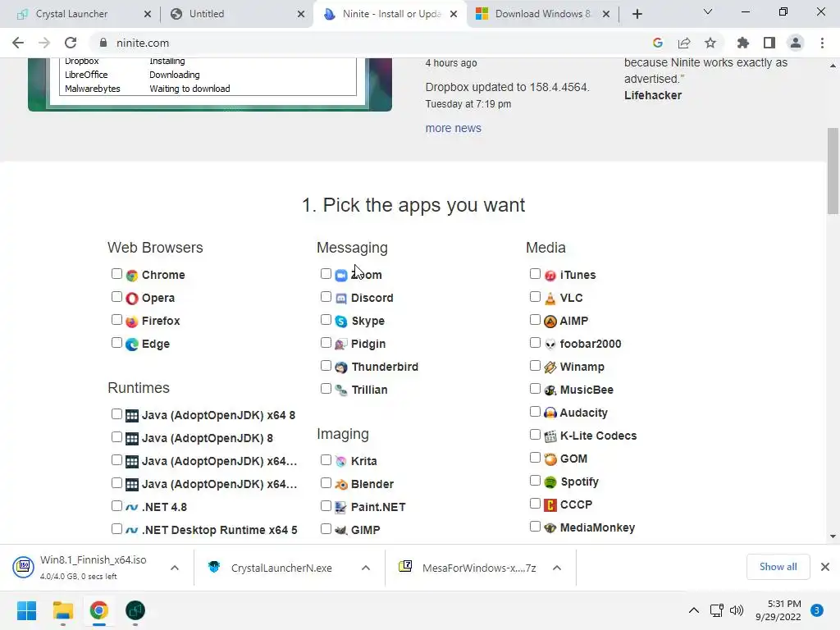Go back to the previous page

coord(18,43)
